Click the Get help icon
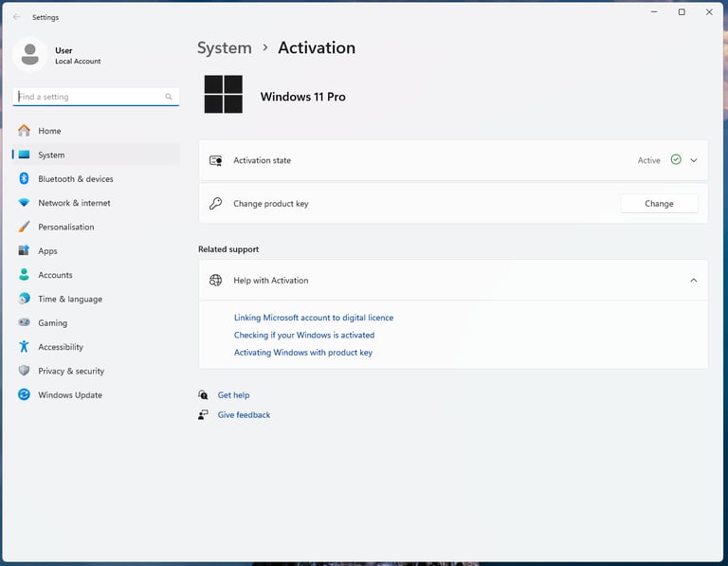This screenshot has width=728, height=566. 203,394
